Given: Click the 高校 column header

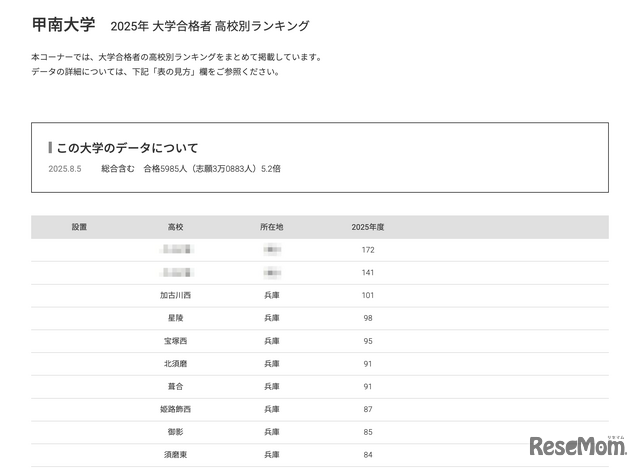Looking at the screenshot, I should 176,227.
